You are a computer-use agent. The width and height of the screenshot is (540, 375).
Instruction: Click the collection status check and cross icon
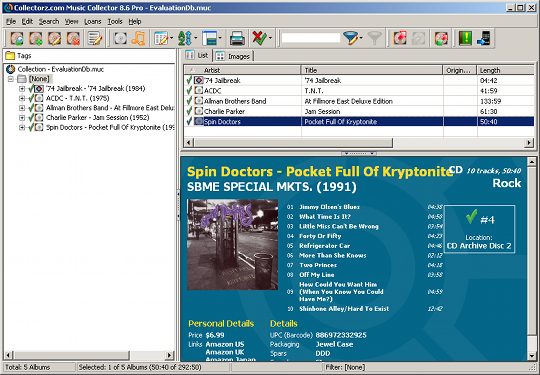click(x=259, y=38)
